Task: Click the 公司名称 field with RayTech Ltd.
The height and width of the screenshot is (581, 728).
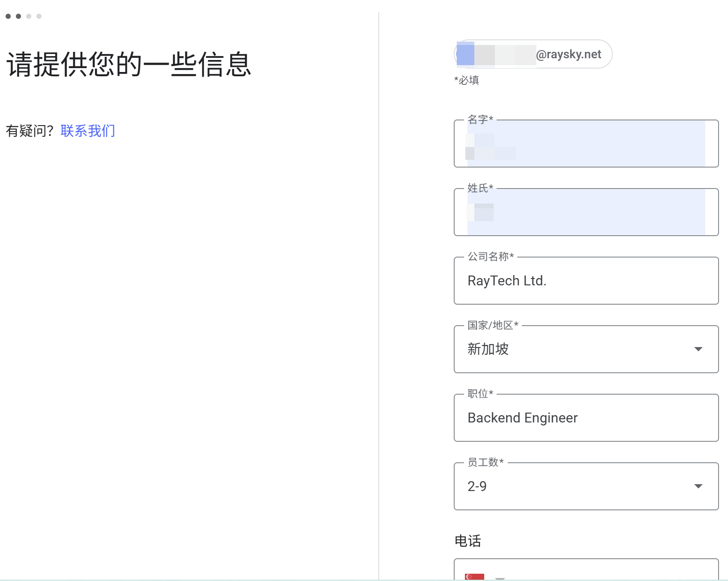Action: pos(585,281)
